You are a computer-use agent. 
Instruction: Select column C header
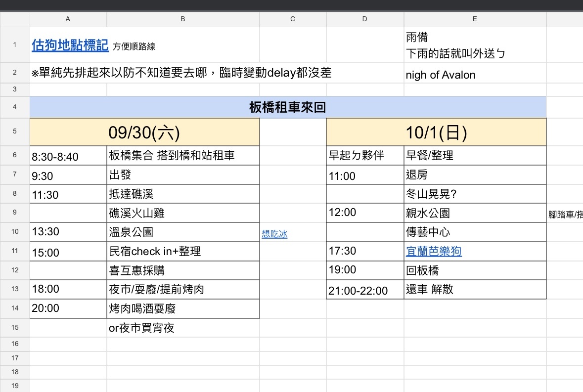293,19
